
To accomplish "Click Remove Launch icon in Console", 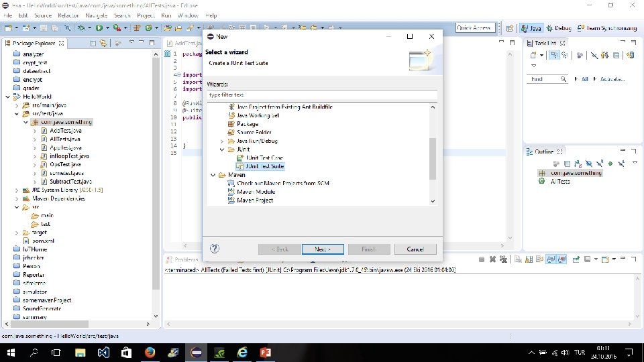I will (492, 259).
